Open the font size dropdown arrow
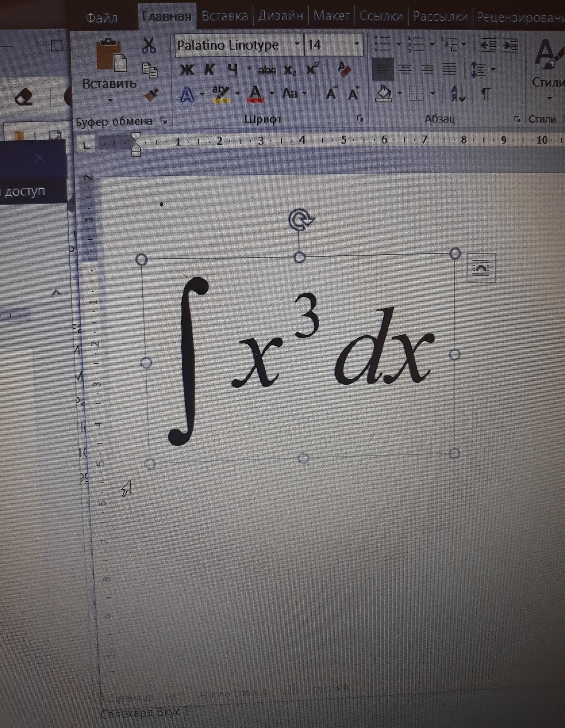This screenshot has width=565, height=728. [357, 45]
